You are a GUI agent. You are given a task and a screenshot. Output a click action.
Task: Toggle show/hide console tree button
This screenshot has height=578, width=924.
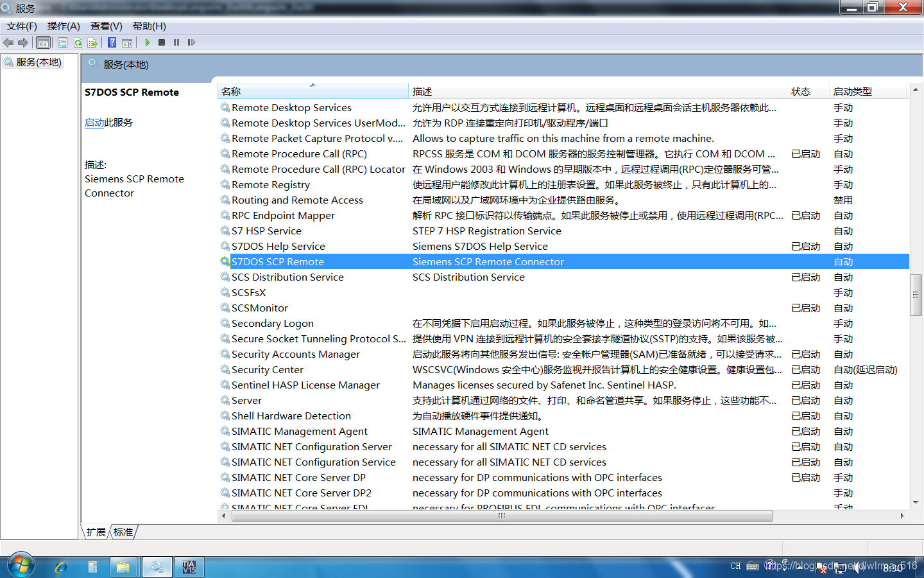(44, 42)
